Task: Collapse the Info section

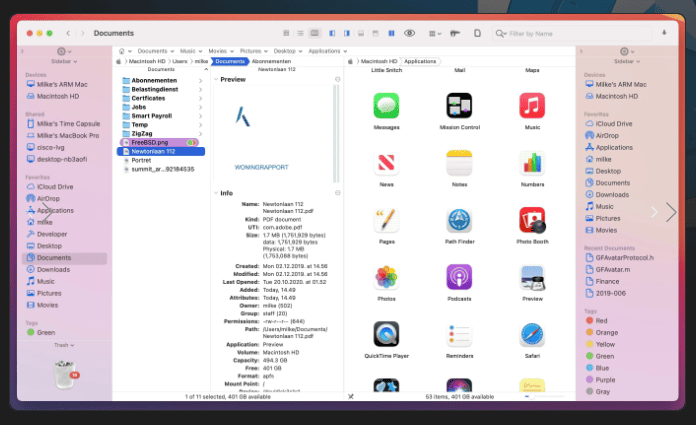Action: click(x=216, y=193)
